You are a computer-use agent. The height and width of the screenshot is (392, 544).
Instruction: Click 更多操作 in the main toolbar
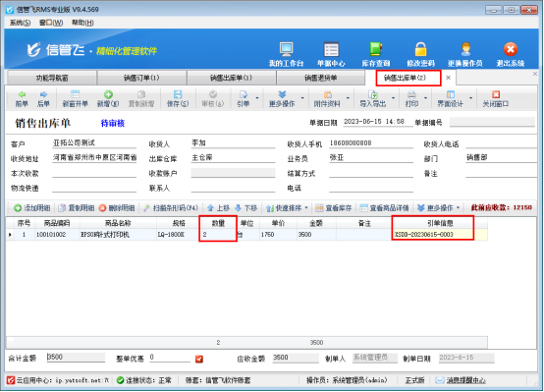point(282,99)
